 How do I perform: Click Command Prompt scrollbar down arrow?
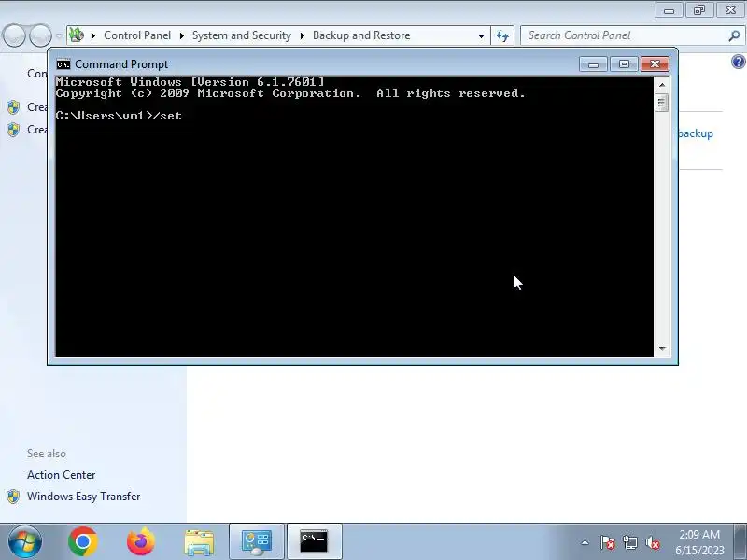(x=662, y=348)
